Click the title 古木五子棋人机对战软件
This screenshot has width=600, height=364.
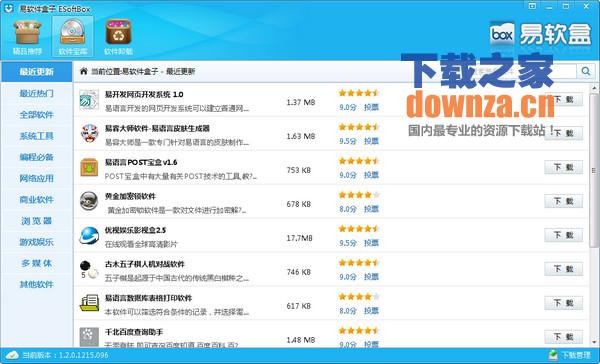click(x=145, y=264)
